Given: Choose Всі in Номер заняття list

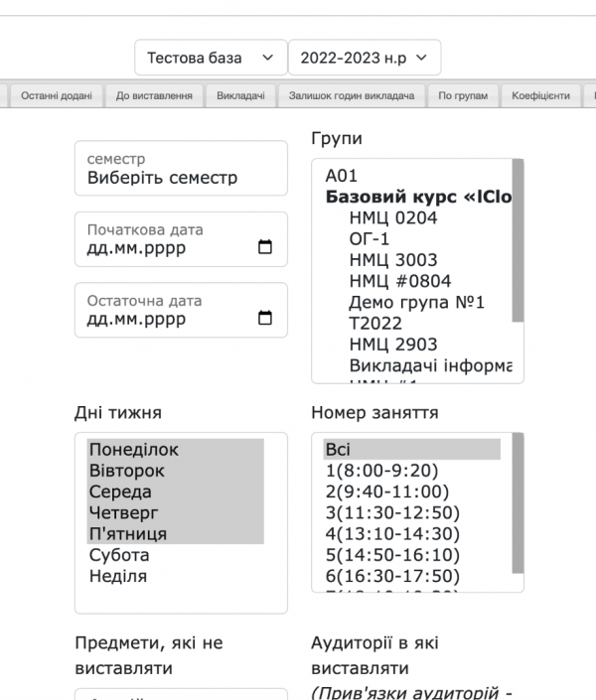Looking at the screenshot, I should point(338,450).
